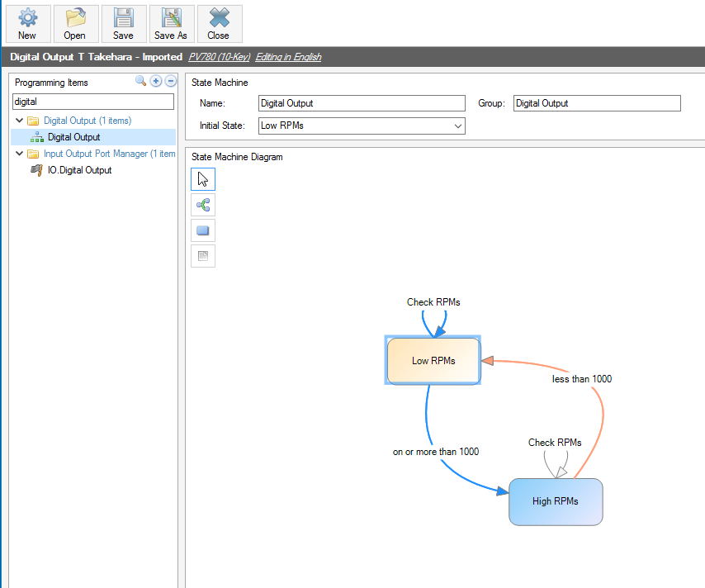The image size is (705, 588).
Task: Click the plus expand-all icon
Action: pos(155,81)
